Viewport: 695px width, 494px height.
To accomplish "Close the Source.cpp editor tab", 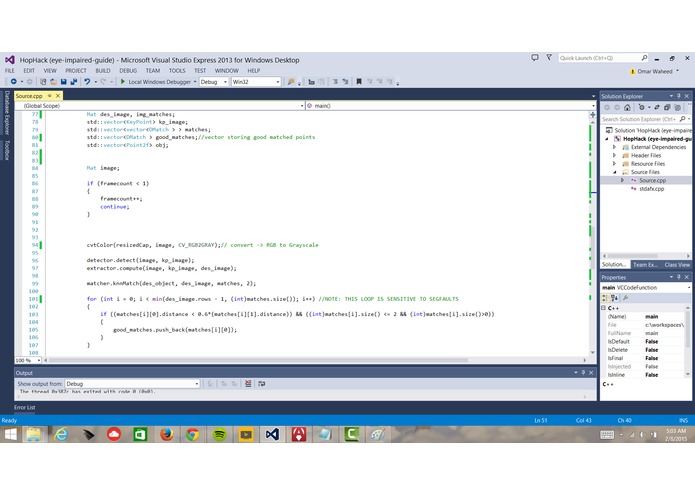I will coord(58,96).
